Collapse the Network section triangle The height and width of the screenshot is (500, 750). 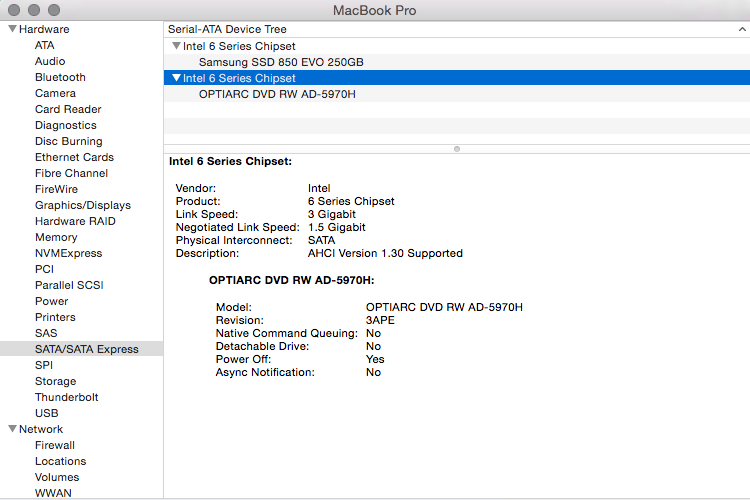(13, 429)
